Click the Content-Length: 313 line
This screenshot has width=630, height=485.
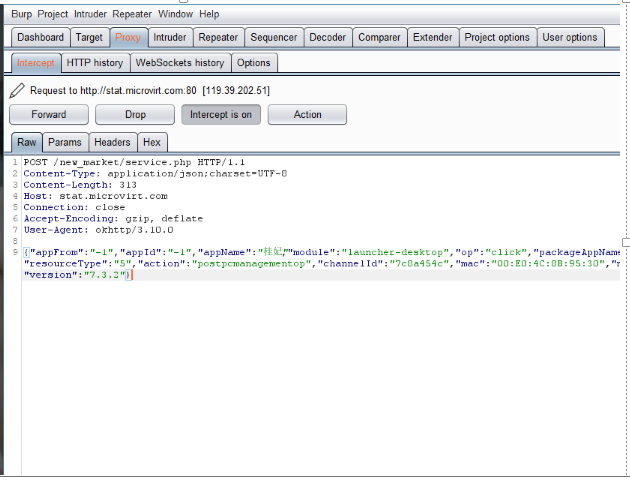pos(80,185)
